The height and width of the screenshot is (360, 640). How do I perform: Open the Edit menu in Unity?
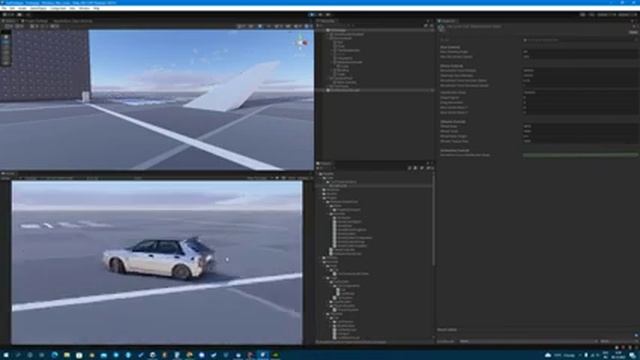point(12,8)
